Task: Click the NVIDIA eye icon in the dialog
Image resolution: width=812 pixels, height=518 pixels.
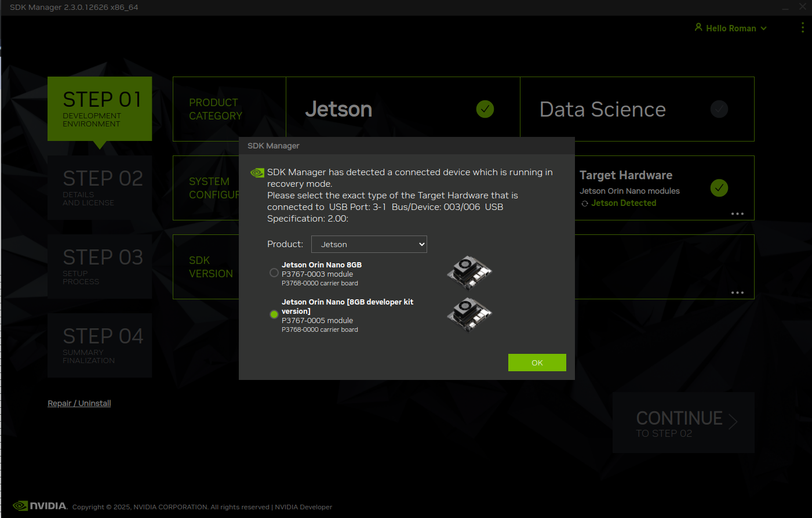Action: (257, 173)
